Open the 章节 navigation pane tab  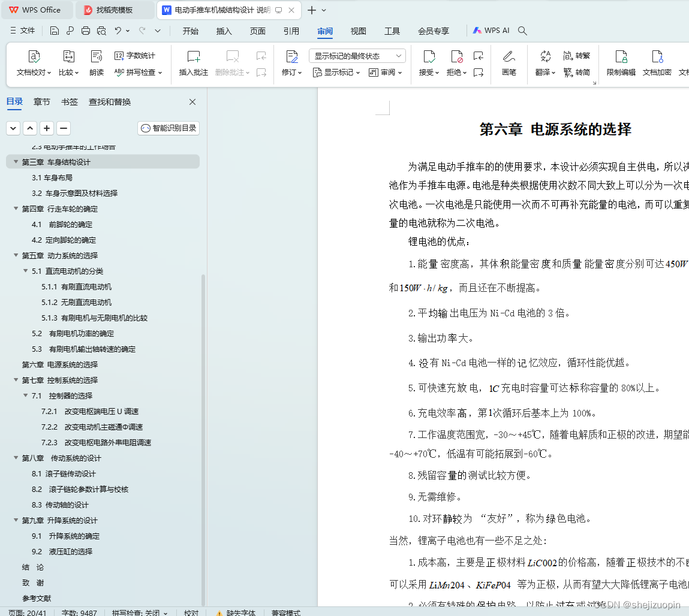coord(42,102)
